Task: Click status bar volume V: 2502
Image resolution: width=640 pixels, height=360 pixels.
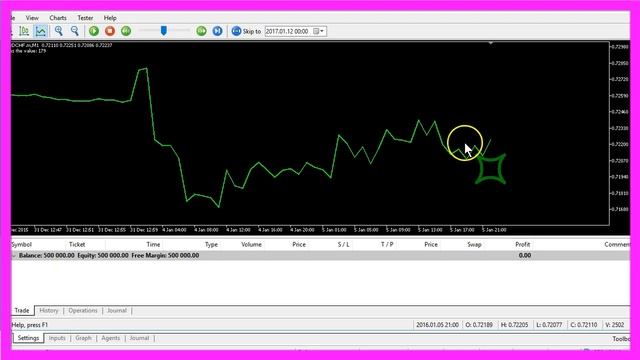Action: click(x=615, y=325)
